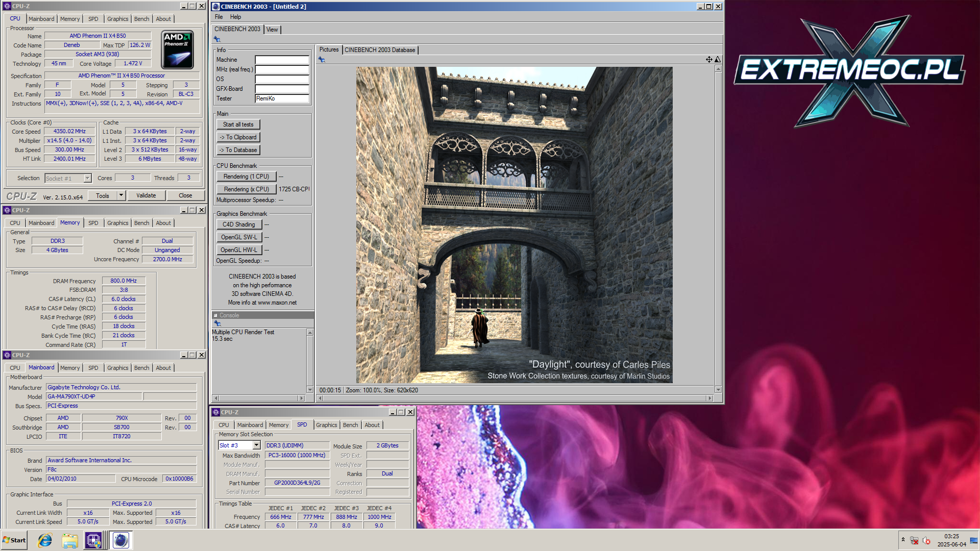Click the pushpin icon below CINEBENCH 2003 tab
The height and width of the screenshot is (551, 980).
(x=217, y=39)
